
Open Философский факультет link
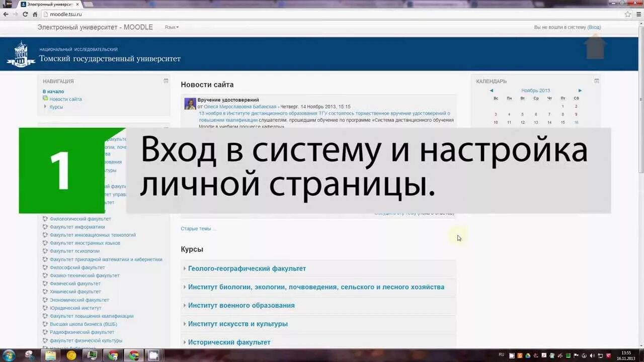pos(77,267)
